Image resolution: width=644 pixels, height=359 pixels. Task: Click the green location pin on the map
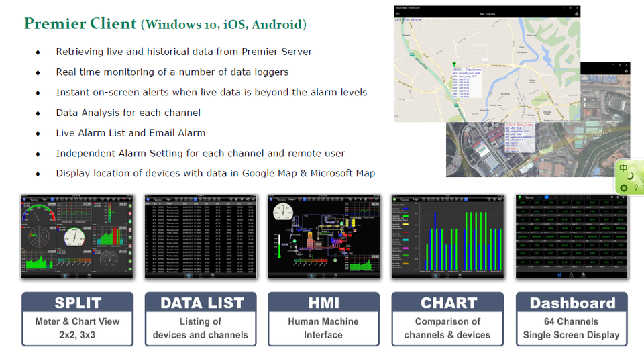[454, 64]
